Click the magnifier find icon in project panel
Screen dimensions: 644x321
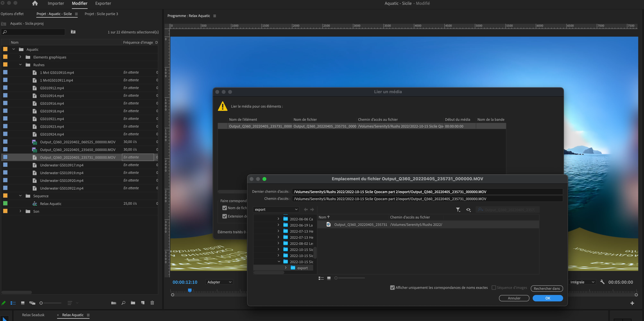(x=123, y=303)
